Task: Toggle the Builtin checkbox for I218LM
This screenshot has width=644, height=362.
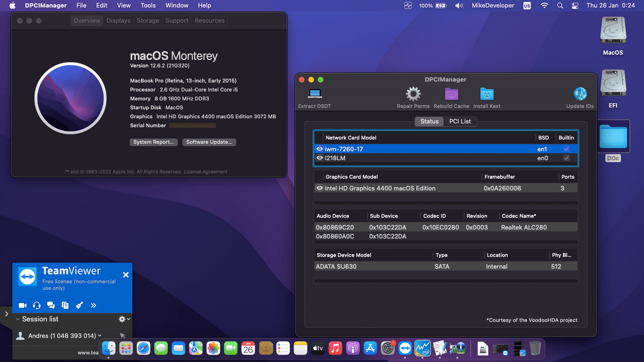Action: pos(567,158)
